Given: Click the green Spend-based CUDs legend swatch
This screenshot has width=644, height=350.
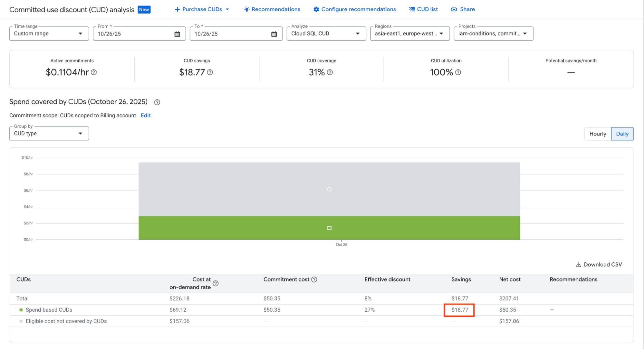Looking at the screenshot, I should coord(21,310).
